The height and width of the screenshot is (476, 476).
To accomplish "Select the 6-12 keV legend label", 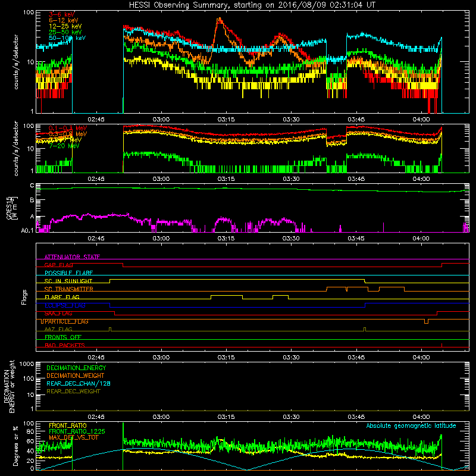I will [64, 20].
